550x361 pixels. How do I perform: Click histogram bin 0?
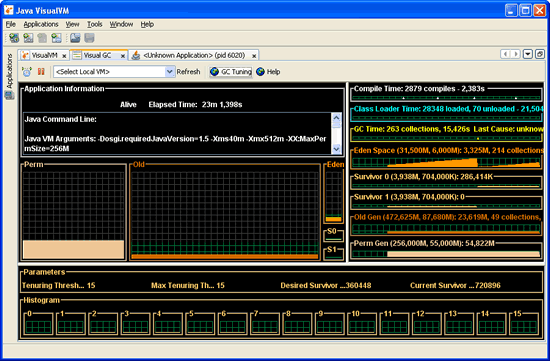click(38, 323)
